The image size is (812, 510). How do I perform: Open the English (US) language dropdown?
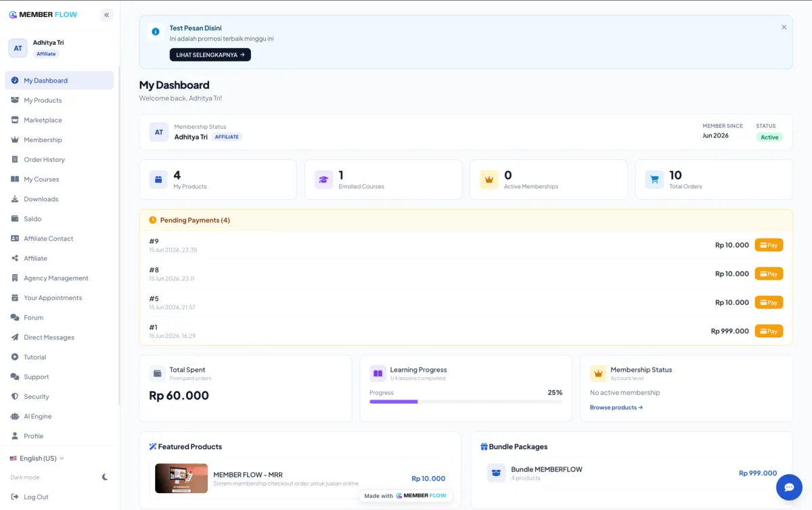pyautogui.click(x=37, y=459)
